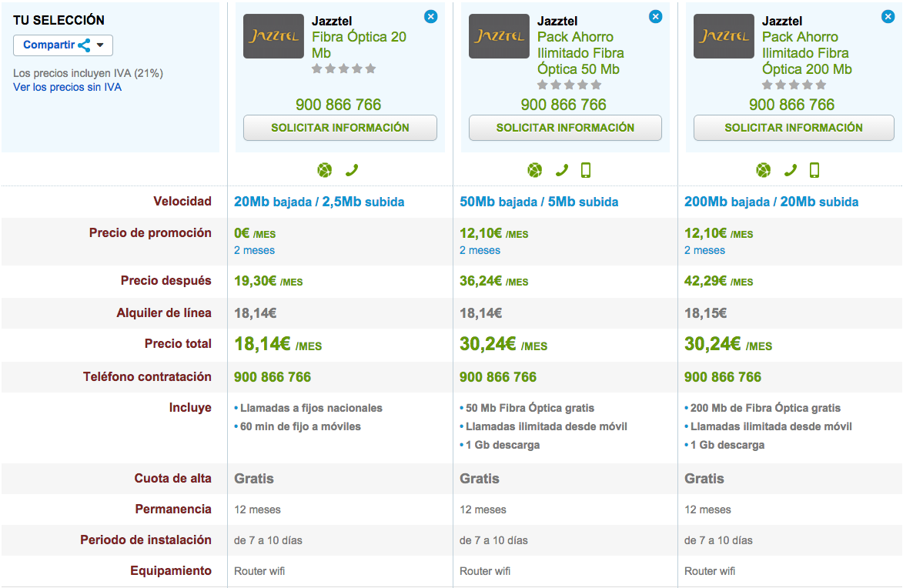Click Solicitar Información for Fibra Óptica 20 Mb

point(340,128)
